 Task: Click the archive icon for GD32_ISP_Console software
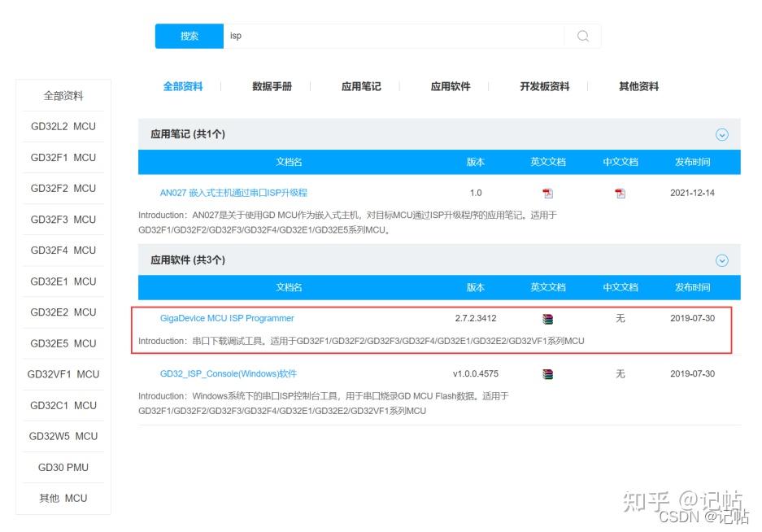(548, 373)
